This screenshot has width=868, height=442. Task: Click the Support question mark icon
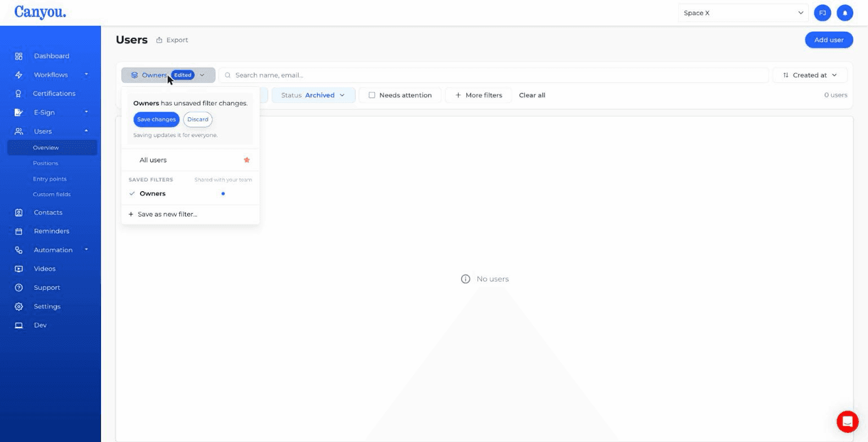click(19, 288)
